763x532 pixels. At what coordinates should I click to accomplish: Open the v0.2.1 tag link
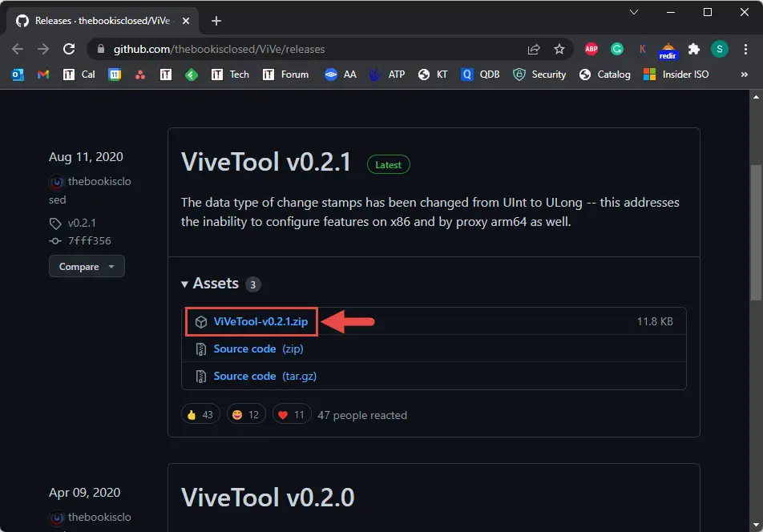coord(82,224)
